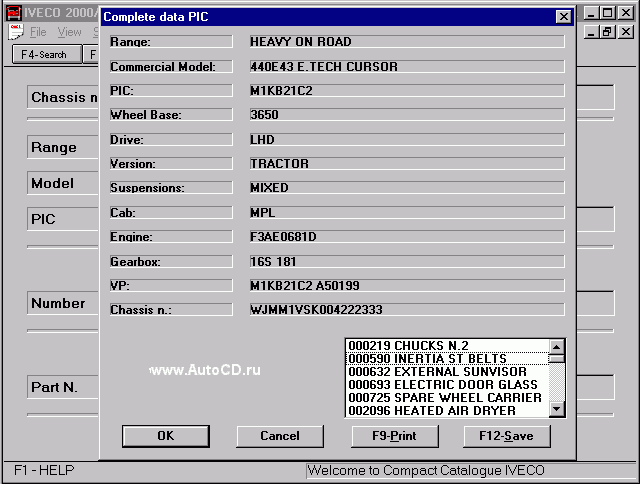Click the Range field in main window
This screenshot has height=484, width=640.
(x=63, y=147)
